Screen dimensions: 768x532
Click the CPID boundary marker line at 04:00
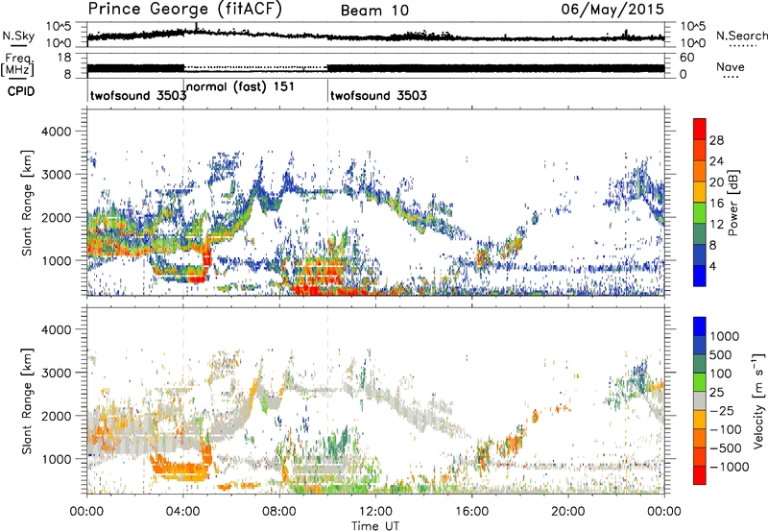pyautogui.click(x=183, y=90)
